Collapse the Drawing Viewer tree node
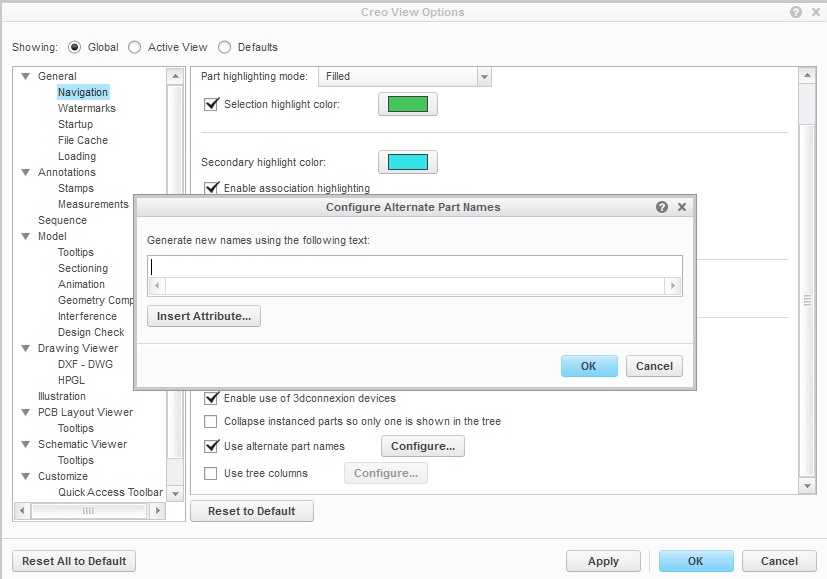 click(x=25, y=349)
